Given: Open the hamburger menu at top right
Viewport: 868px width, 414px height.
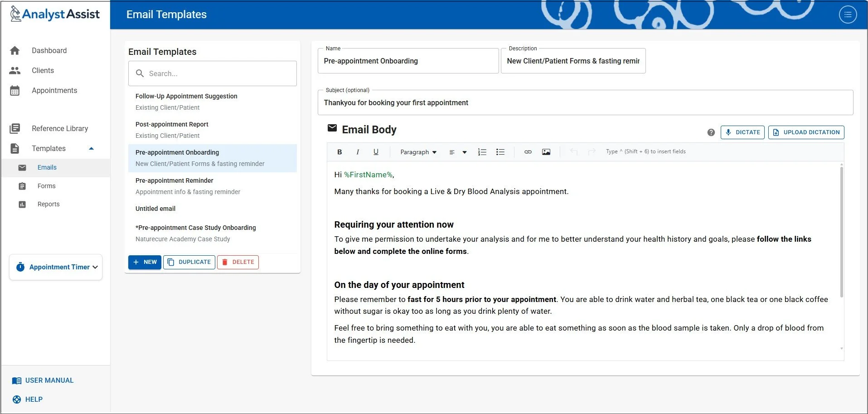Looking at the screenshot, I should 847,14.
